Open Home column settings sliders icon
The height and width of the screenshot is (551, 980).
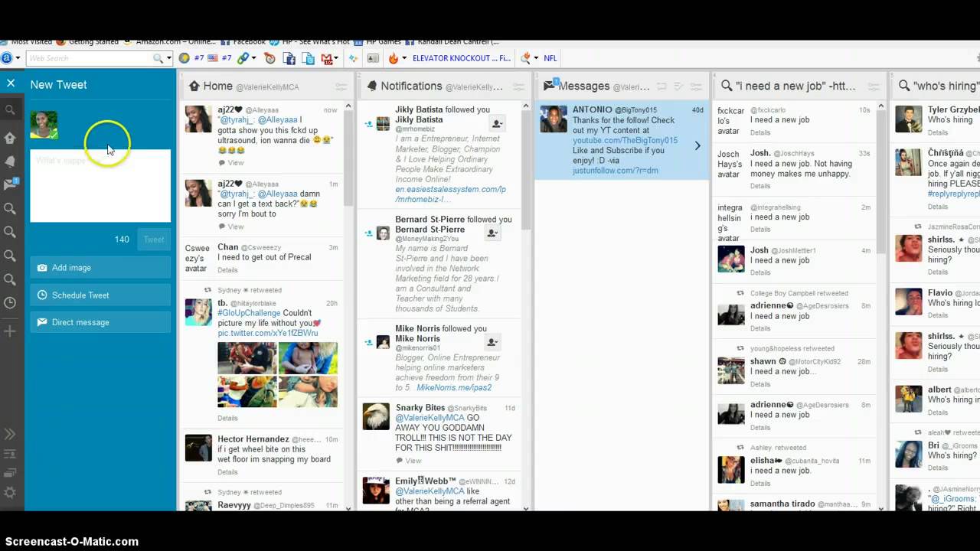[341, 86]
